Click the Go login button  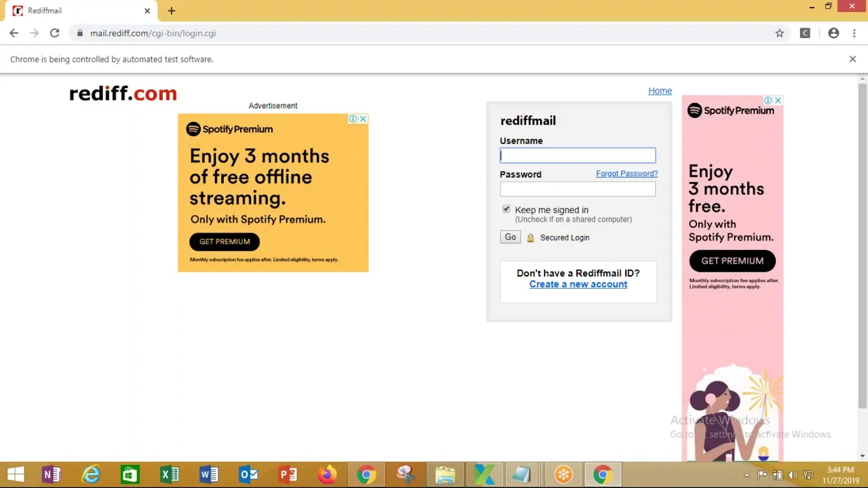coord(510,237)
